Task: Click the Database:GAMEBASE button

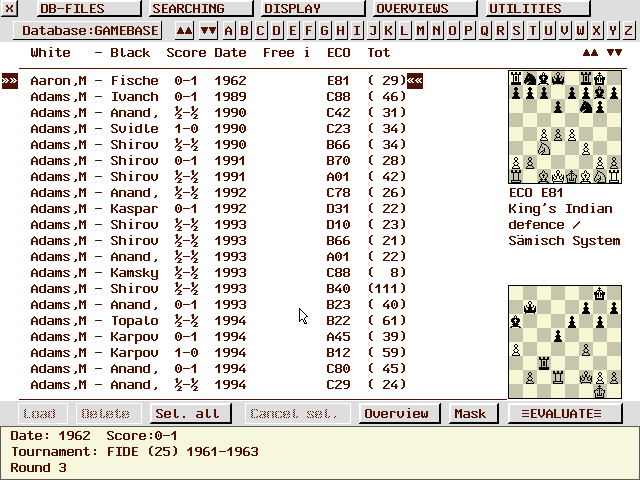Action: coord(87,31)
